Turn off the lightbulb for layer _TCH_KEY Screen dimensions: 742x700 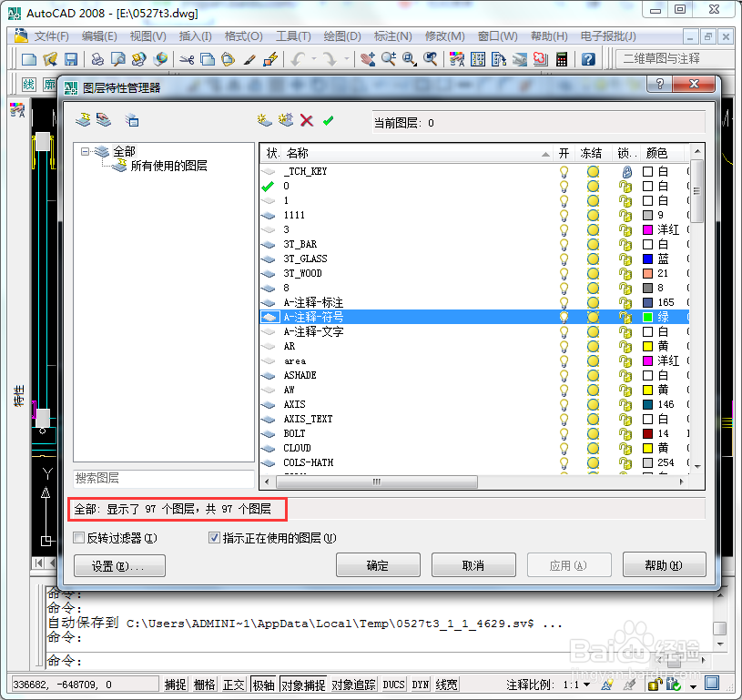point(564,171)
